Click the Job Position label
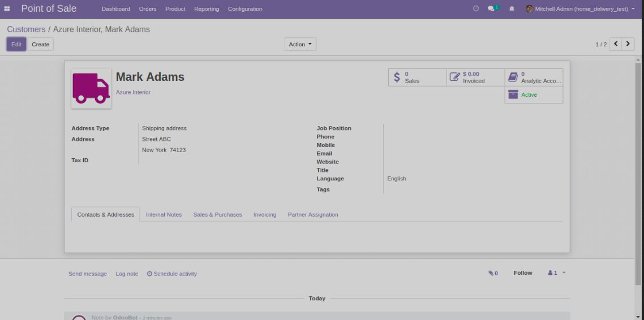This screenshot has width=644, height=320. pyautogui.click(x=334, y=128)
